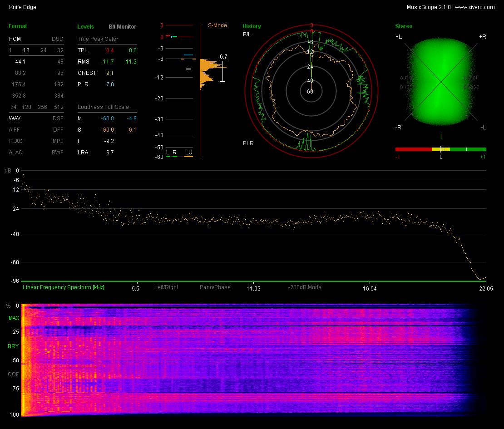The width and height of the screenshot is (504, 429).
Task: Toggle S-Mode on the loudness meter
Action: [217, 25]
